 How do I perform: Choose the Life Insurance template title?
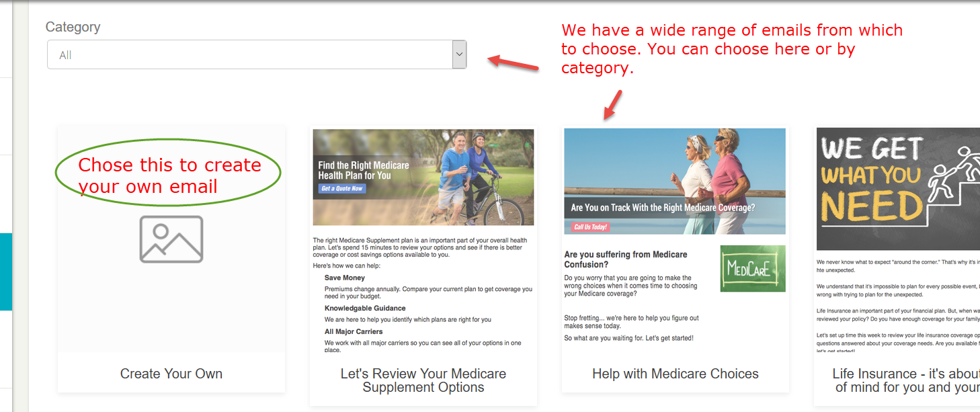coord(905,380)
